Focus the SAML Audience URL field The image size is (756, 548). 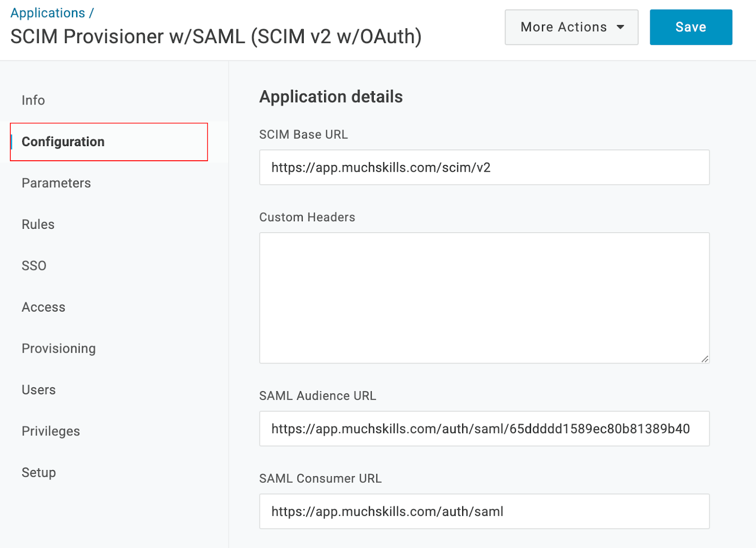pos(484,429)
